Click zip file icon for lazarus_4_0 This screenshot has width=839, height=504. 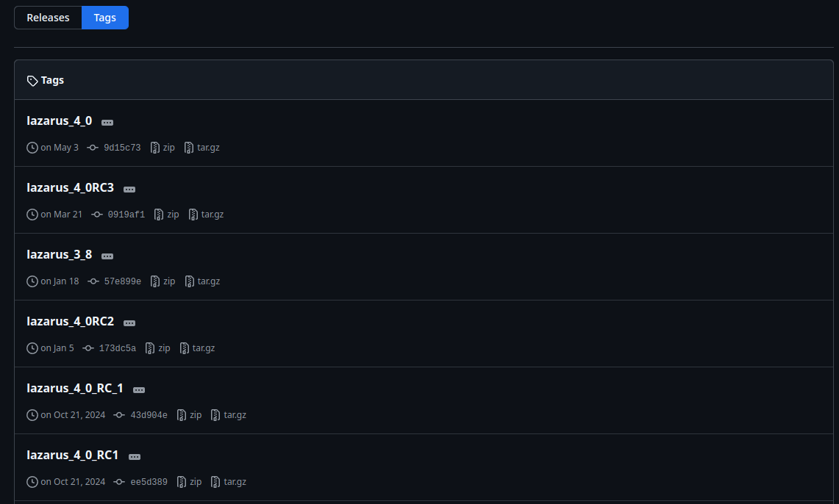[155, 148]
